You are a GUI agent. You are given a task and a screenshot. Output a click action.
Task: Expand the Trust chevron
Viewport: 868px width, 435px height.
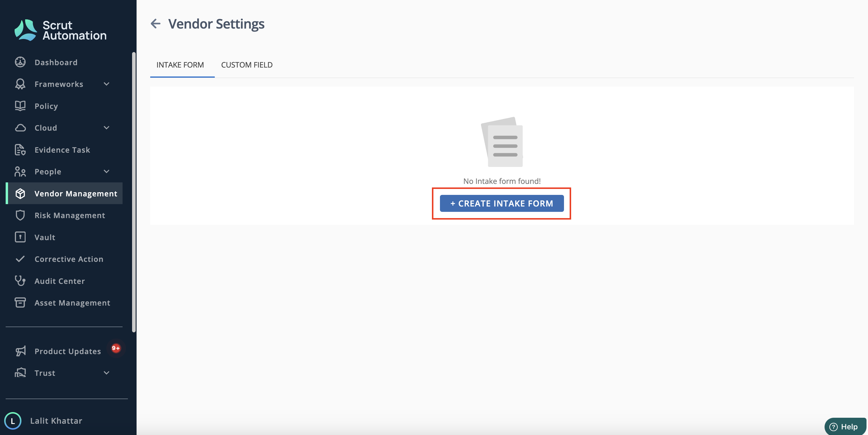tap(106, 373)
